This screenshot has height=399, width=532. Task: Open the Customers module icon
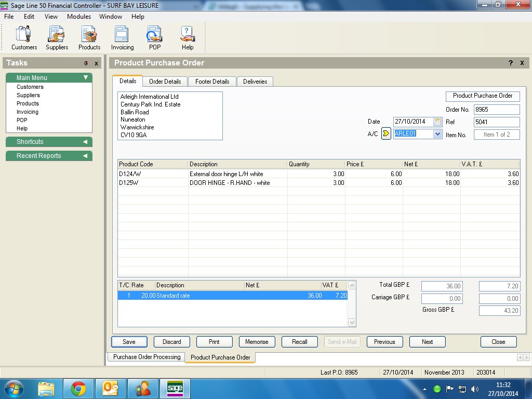[x=24, y=38]
